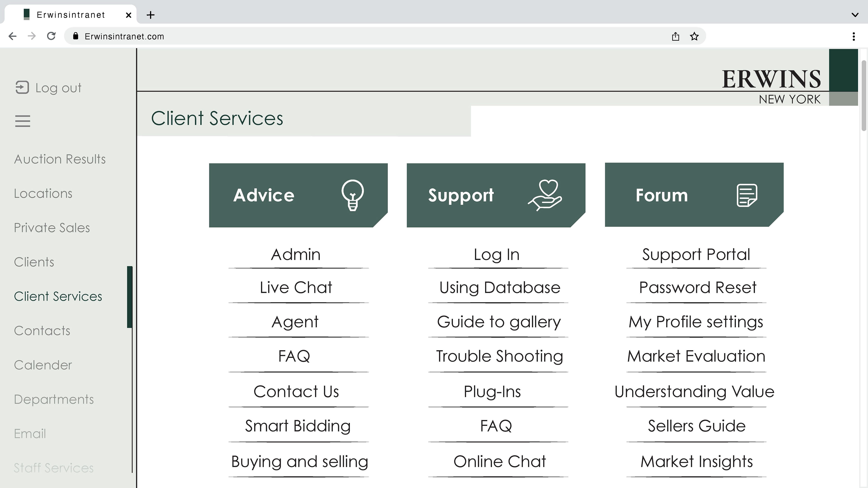
Task: Go back using the browser back arrow
Action: (12, 36)
